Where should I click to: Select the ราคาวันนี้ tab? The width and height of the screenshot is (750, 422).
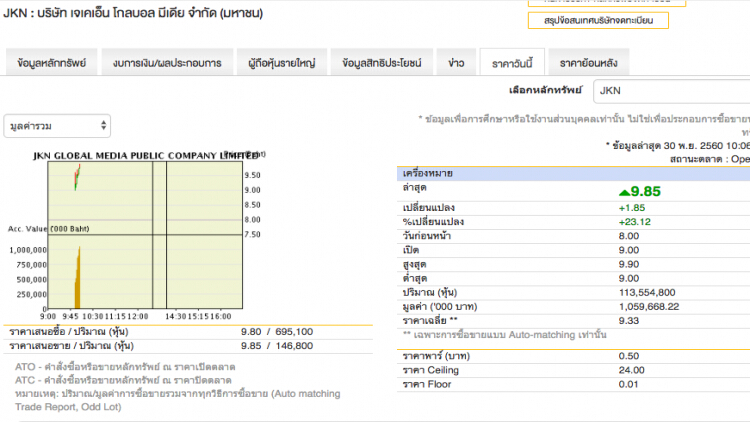(512, 63)
